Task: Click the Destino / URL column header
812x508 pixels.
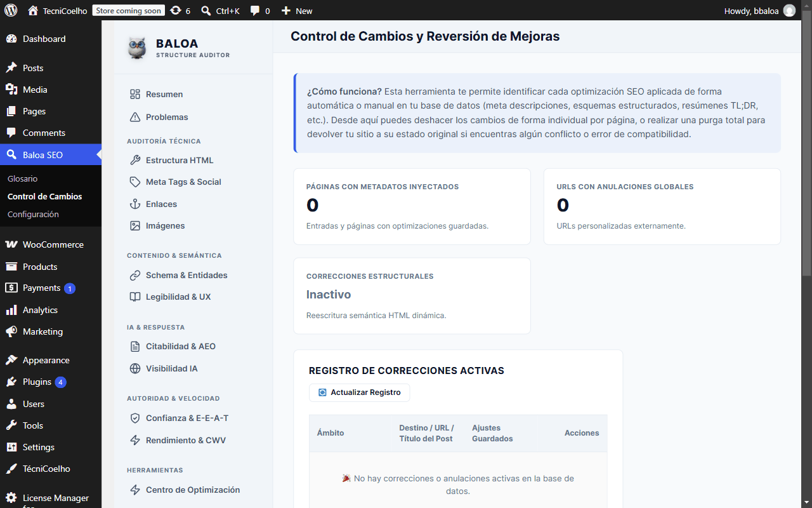Action: click(426, 433)
